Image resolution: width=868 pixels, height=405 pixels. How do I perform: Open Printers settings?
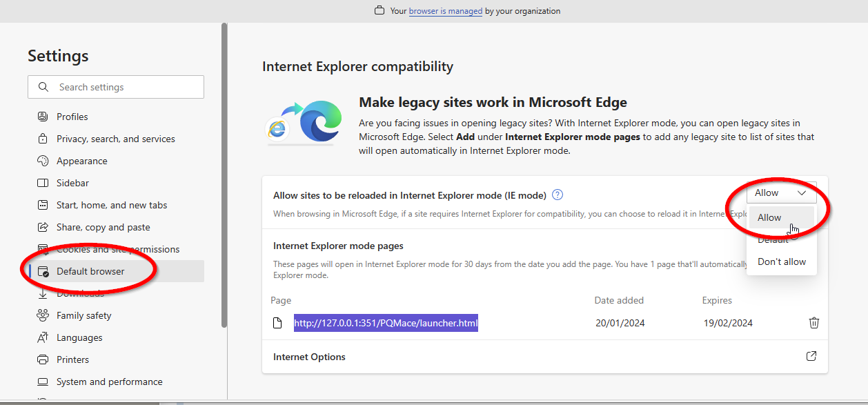[x=117, y=359]
